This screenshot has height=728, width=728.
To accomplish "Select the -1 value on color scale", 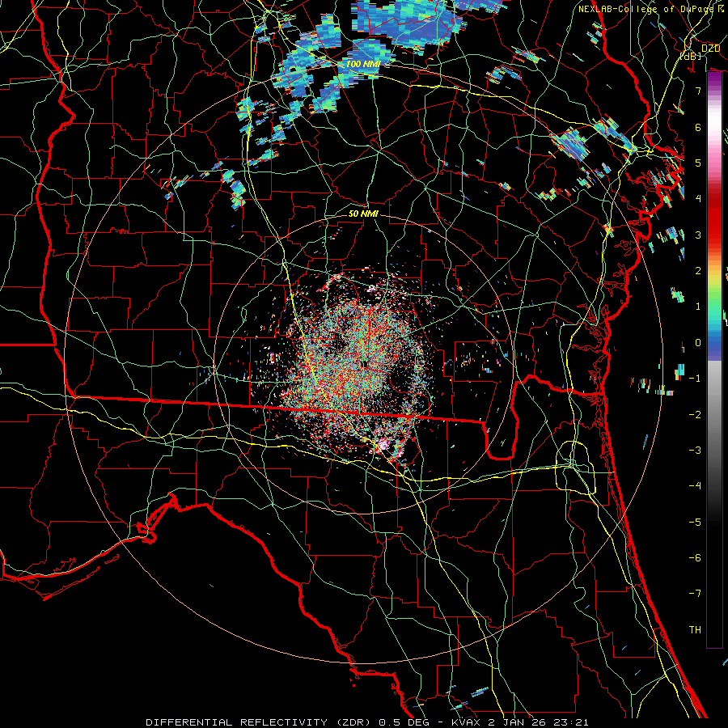I will tap(695, 378).
